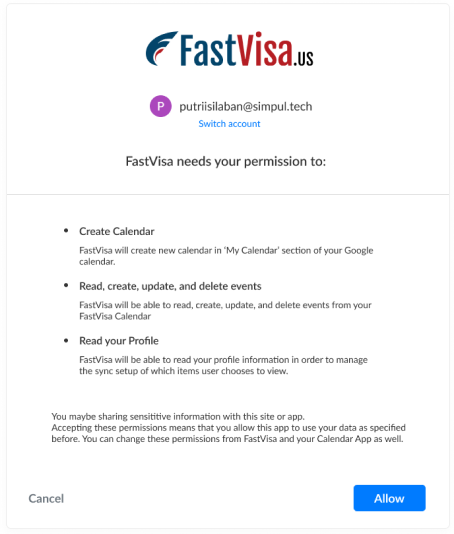This screenshot has height=534, width=454.
Task: Click the FastVisa.us logo
Action: 229,49
